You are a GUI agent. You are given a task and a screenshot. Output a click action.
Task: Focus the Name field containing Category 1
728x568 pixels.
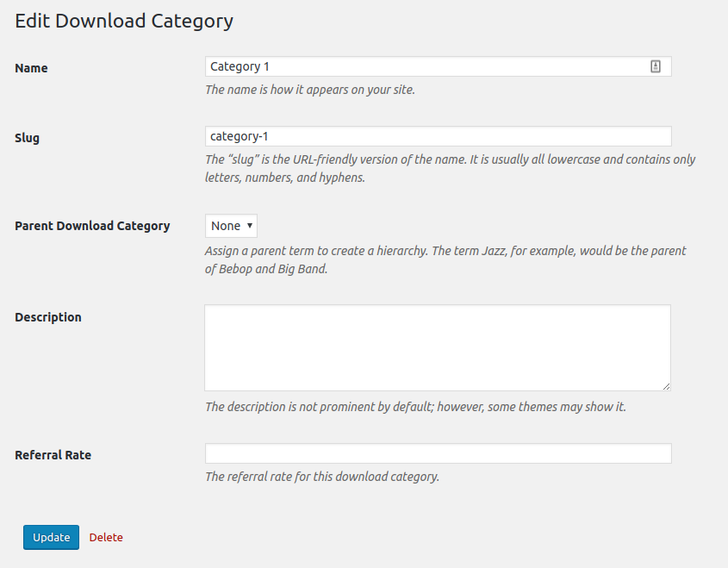pyautogui.click(x=438, y=66)
